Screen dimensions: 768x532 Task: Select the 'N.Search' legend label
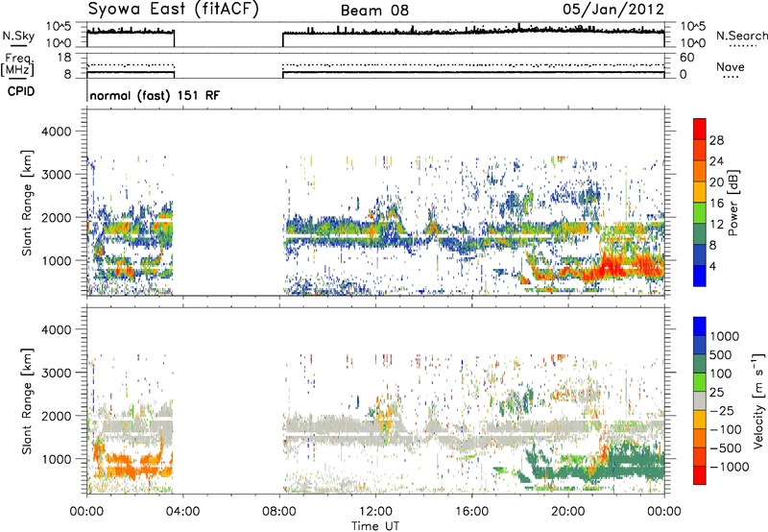(741, 36)
